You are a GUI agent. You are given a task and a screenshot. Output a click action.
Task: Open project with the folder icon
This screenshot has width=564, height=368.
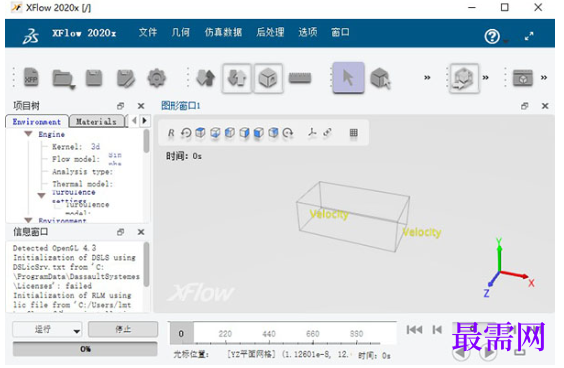click(63, 78)
